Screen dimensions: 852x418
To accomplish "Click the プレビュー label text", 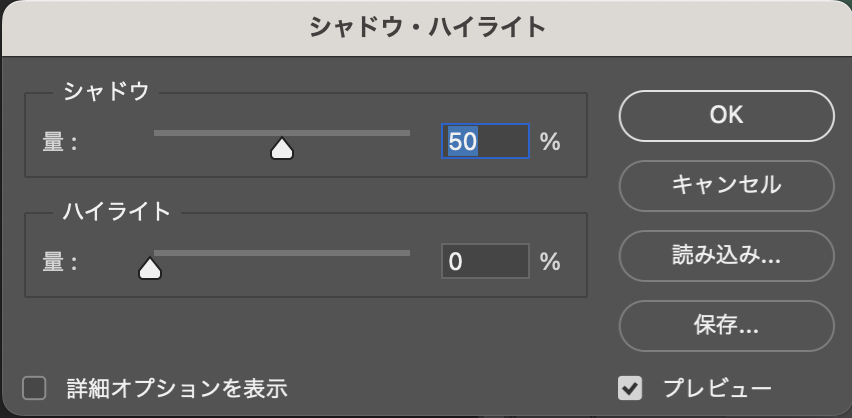I will click(717, 387).
